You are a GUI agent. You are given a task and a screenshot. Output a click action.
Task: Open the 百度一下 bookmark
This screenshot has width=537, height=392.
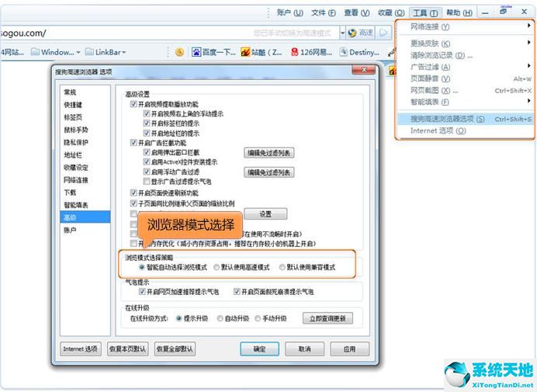click(x=213, y=52)
